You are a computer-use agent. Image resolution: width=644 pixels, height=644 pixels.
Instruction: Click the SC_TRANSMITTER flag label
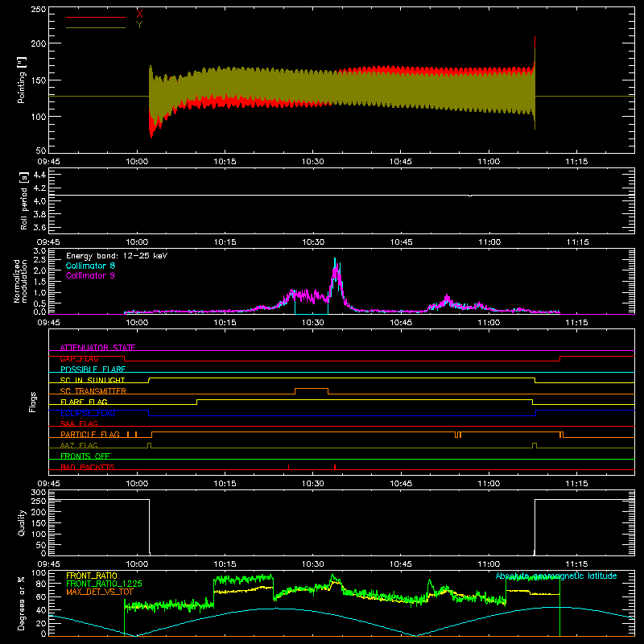pos(93,391)
